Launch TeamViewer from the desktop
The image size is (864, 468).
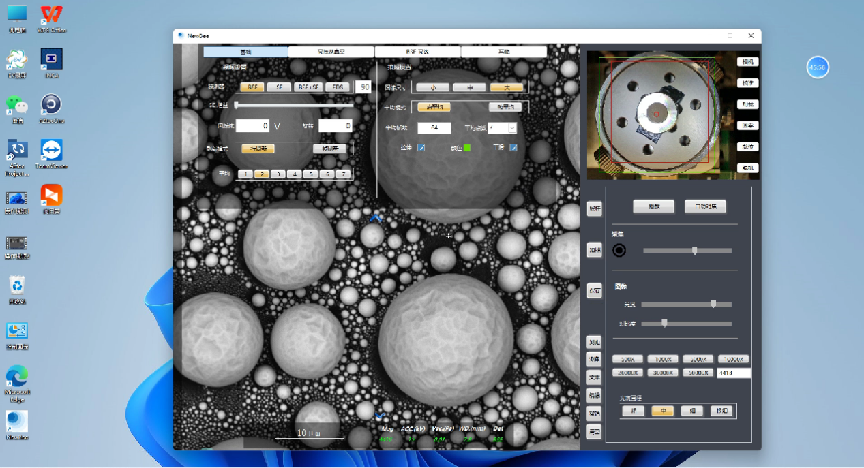pos(50,149)
